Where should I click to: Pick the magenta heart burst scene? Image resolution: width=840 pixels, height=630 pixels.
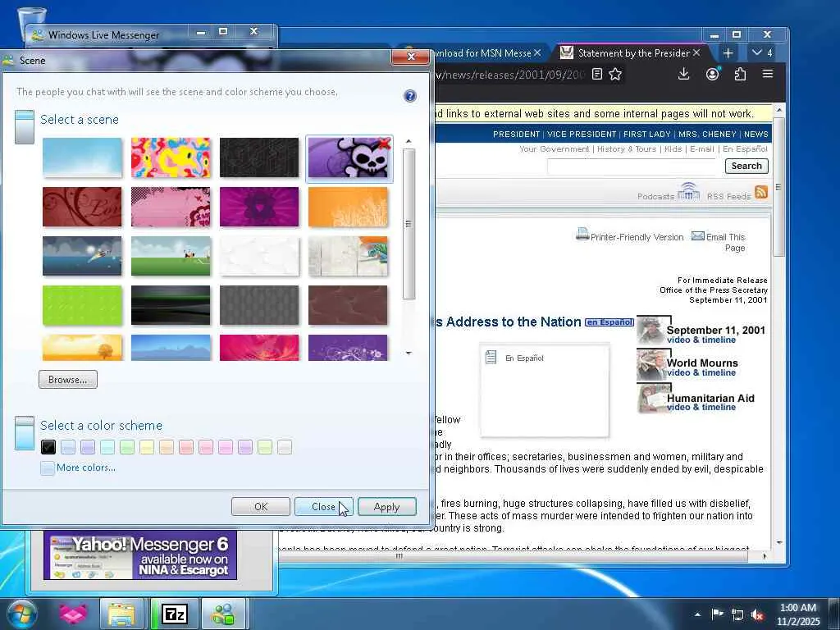[259, 207]
